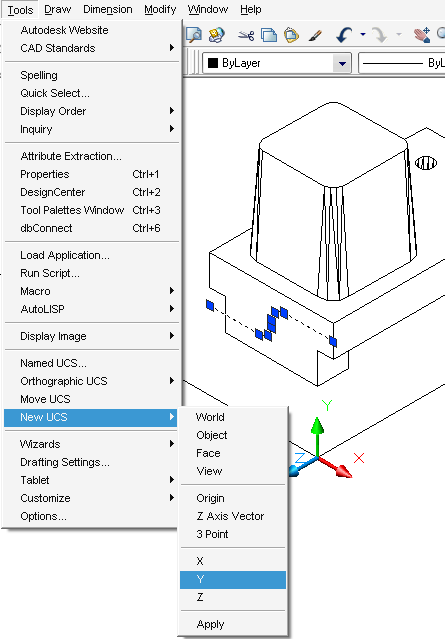Image resolution: width=445 pixels, height=639 pixels.
Task: Open the Dimension menu
Action: [108, 9]
